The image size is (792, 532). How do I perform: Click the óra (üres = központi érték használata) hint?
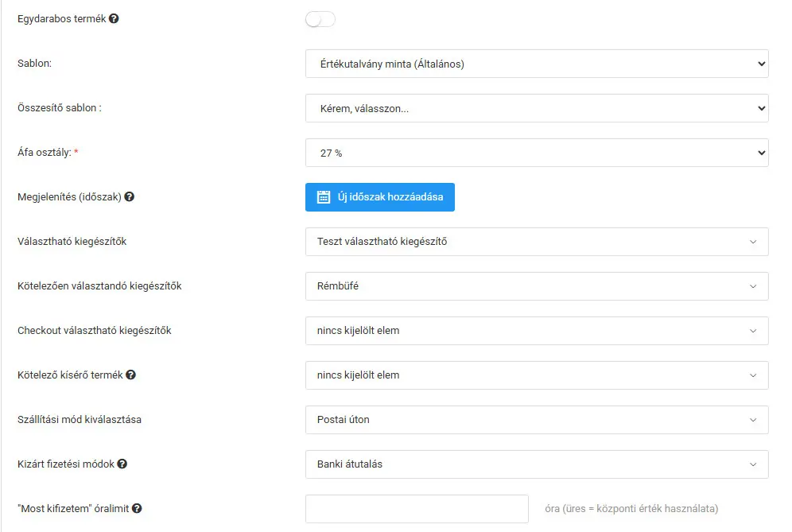point(631,508)
